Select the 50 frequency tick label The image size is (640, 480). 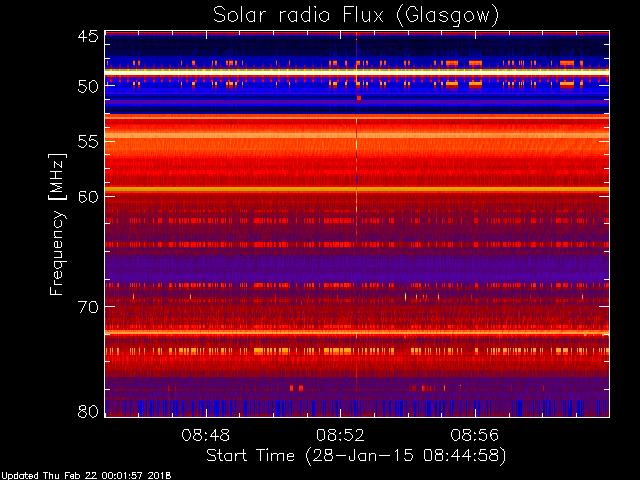(88, 86)
